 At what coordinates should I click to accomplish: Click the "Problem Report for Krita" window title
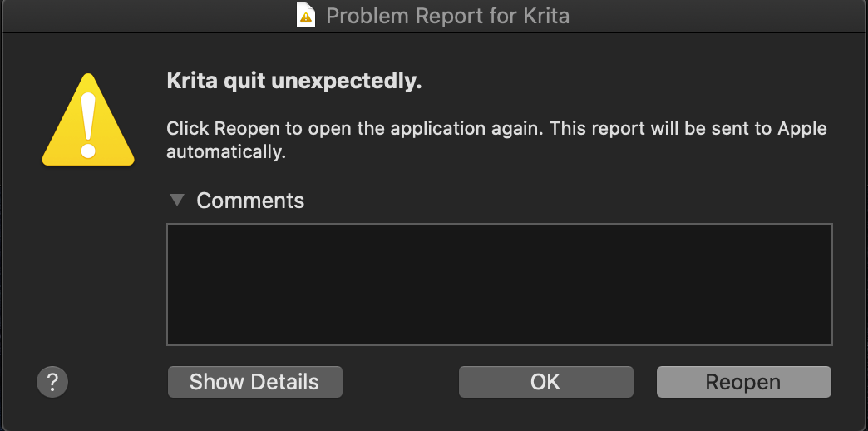pyautogui.click(x=447, y=16)
